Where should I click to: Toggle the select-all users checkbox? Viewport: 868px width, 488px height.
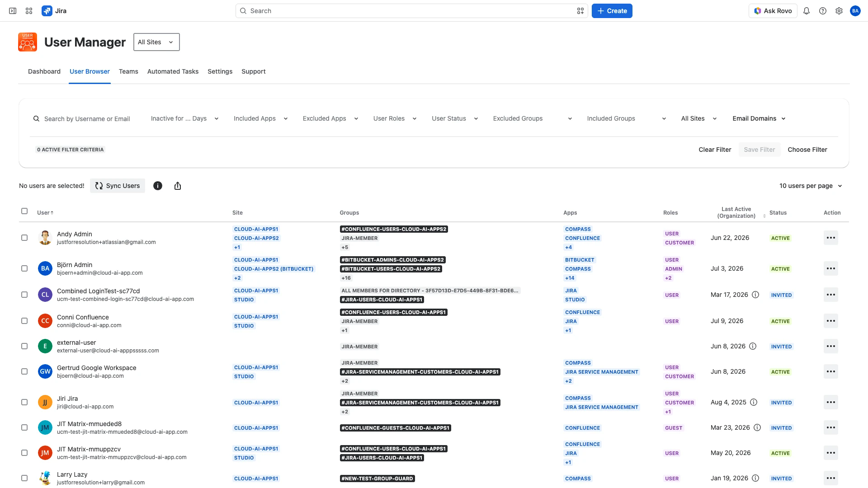pos(24,211)
